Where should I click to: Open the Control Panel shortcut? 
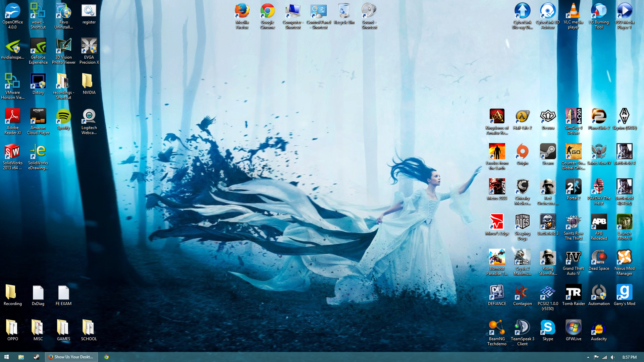(x=319, y=16)
